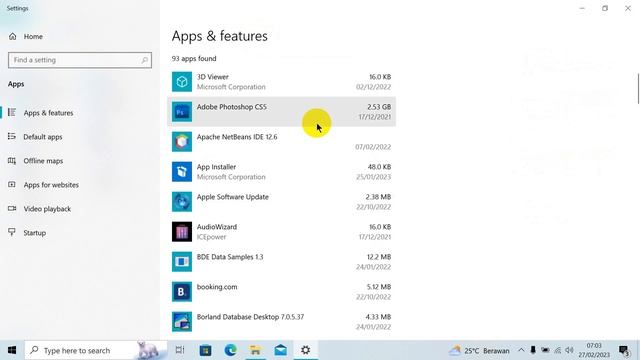Click the Apple Software Update icon
The height and width of the screenshot is (360, 640).
[182, 202]
